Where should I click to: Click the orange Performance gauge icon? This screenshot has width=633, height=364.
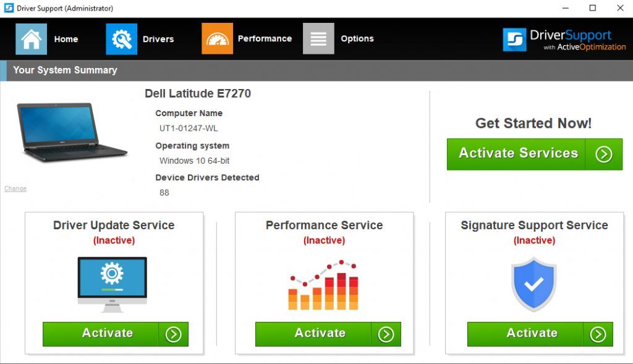pyautogui.click(x=217, y=38)
